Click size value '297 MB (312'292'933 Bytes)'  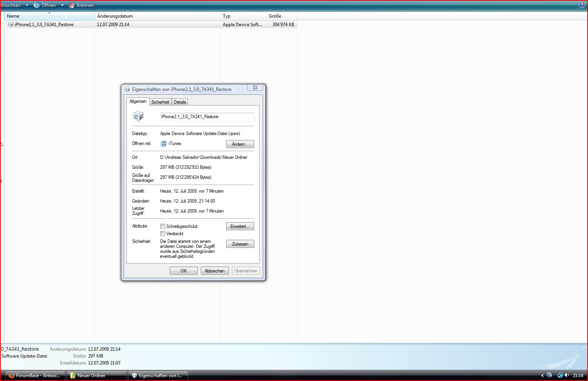[x=186, y=167]
